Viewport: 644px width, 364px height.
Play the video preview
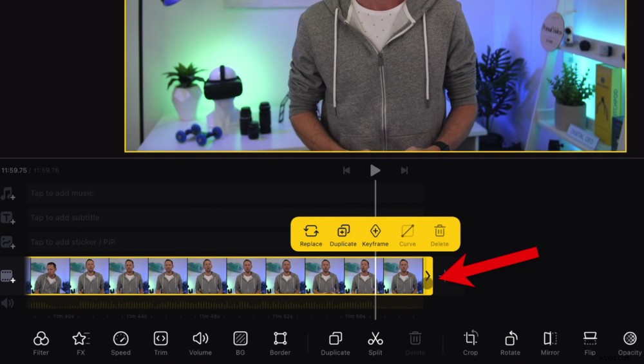click(375, 170)
